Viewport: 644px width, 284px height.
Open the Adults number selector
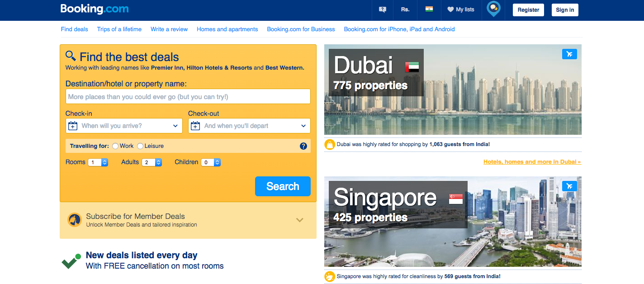click(x=152, y=162)
